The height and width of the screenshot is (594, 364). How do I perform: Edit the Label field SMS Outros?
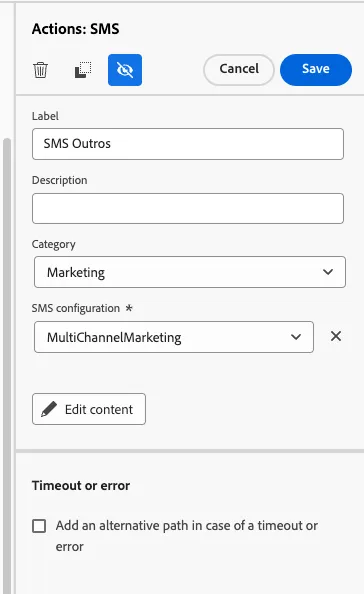[x=188, y=144]
